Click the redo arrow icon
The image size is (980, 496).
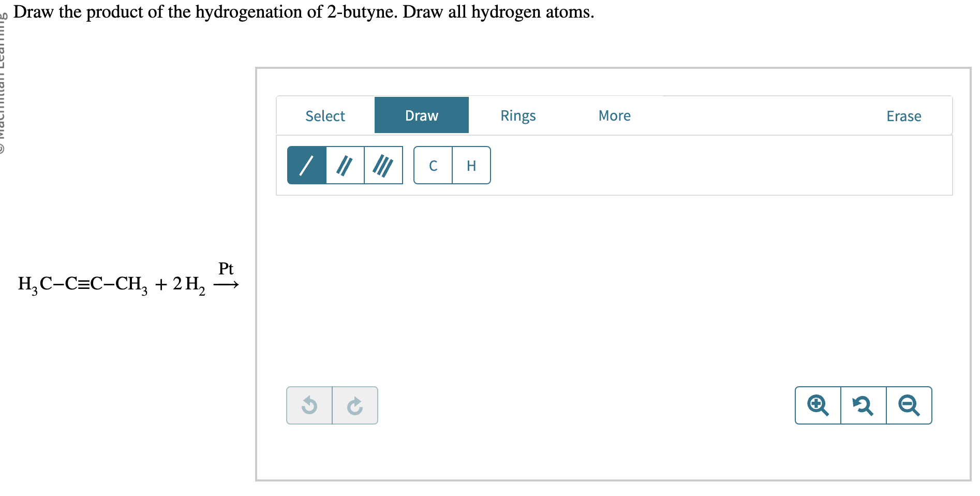(355, 405)
